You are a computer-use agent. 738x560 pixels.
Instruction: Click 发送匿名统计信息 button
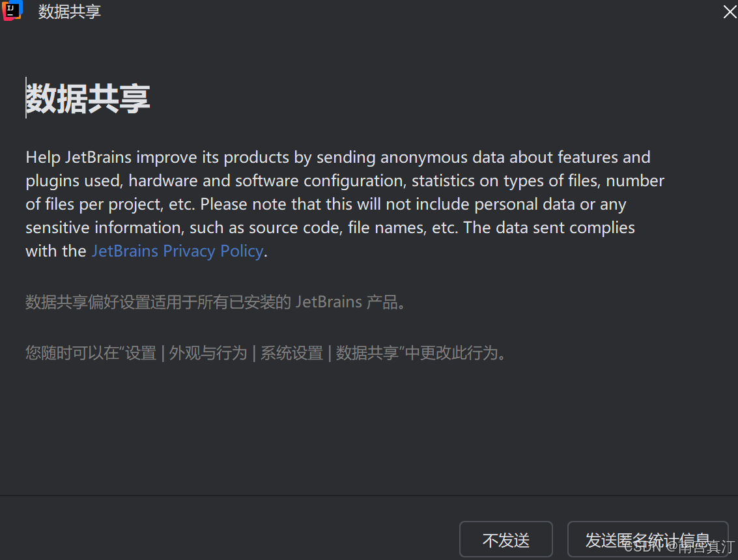pos(647,539)
